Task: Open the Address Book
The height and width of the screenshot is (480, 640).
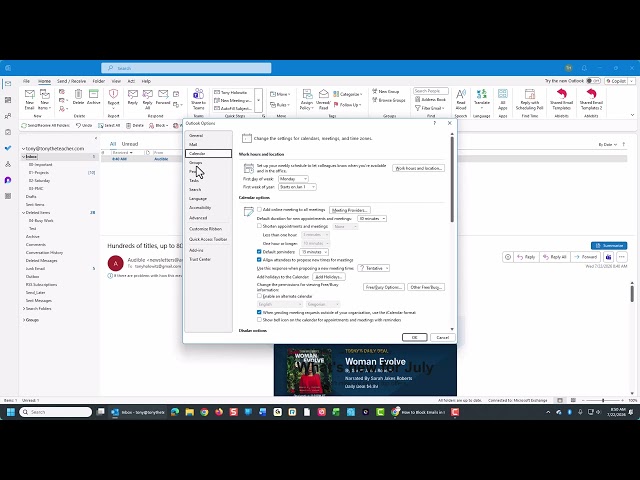Action: pos(431,99)
